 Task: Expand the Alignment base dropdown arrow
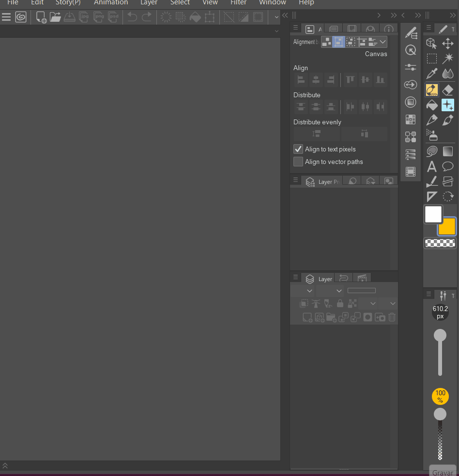point(382,42)
